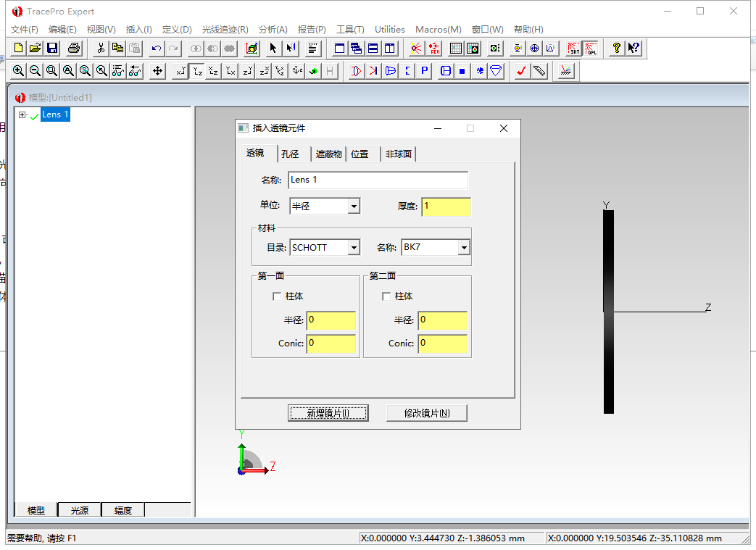Expand the Lens 1 tree node
This screenshot has width=756, height=550.
click(x=22, y=114)
